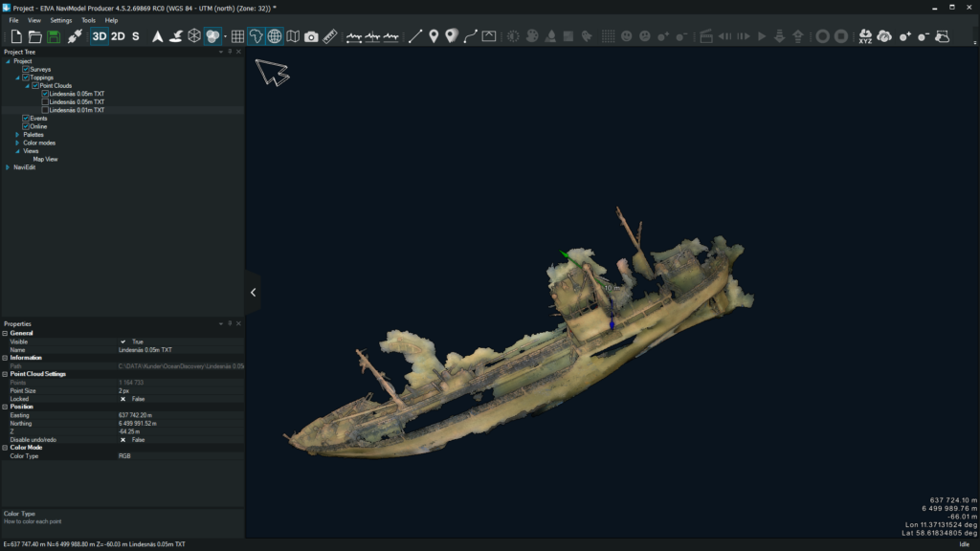Disable the Events checkbox in Project Tree
The width and height of the screenshot is (980, 551).
point(26,117)
